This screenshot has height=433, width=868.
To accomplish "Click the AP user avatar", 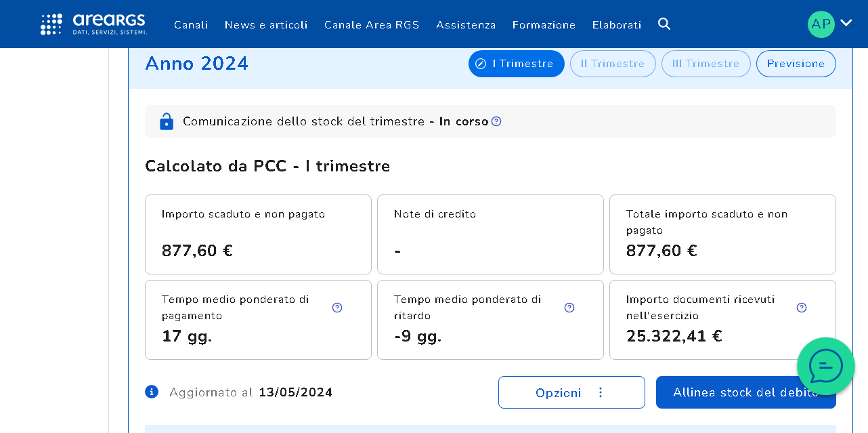I will click(821, 24).
